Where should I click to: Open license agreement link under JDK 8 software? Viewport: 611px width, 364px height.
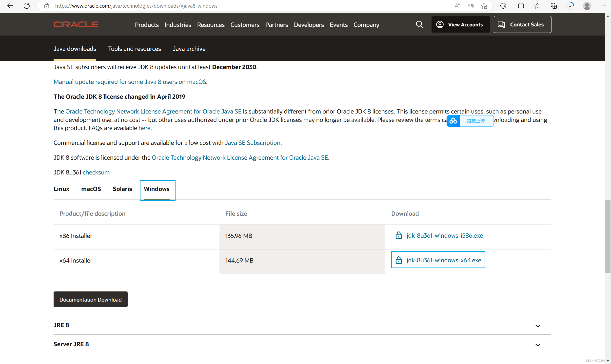(x=240, y=157)
